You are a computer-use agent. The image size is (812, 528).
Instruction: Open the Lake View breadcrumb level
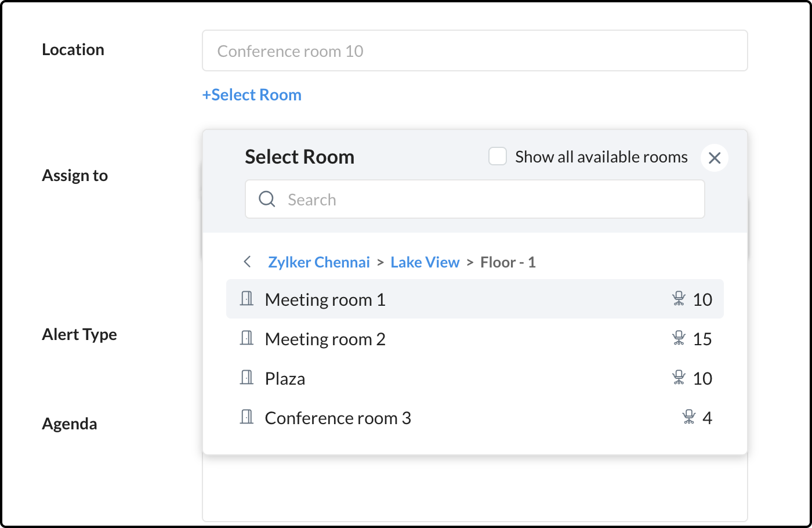(x=425, y=262)
